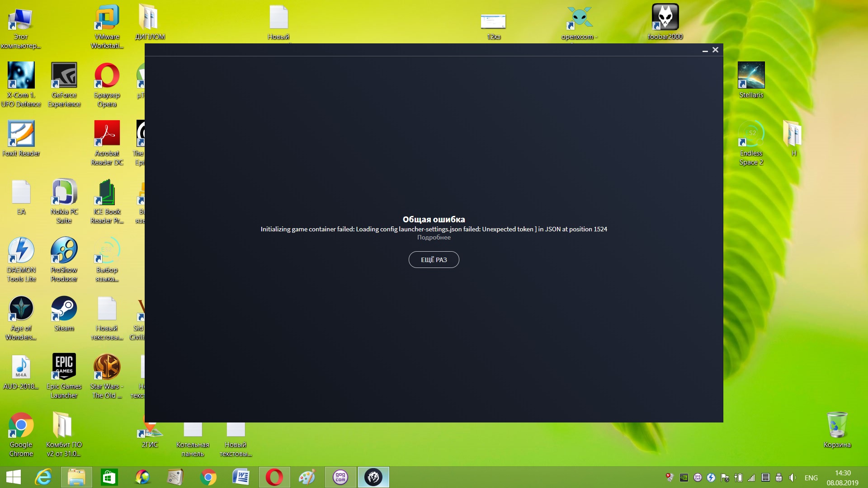Open the volume speaker tray icon
The image size is (868, 488).
pyautogui.click(x=792, y=478)
